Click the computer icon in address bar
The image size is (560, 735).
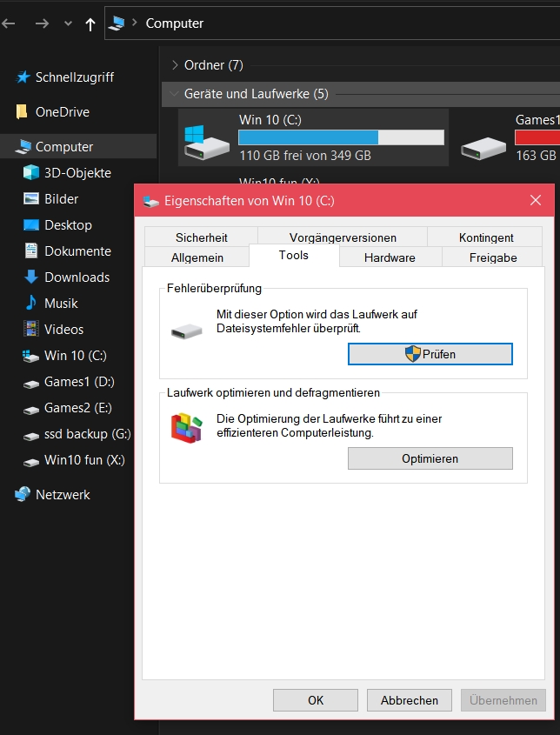pyautogui.click(x=117, y=23)
